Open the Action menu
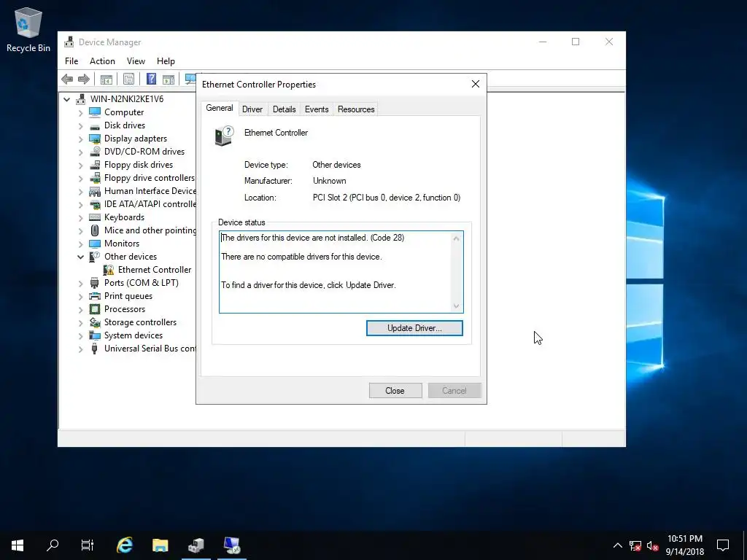 click(102, 61)
